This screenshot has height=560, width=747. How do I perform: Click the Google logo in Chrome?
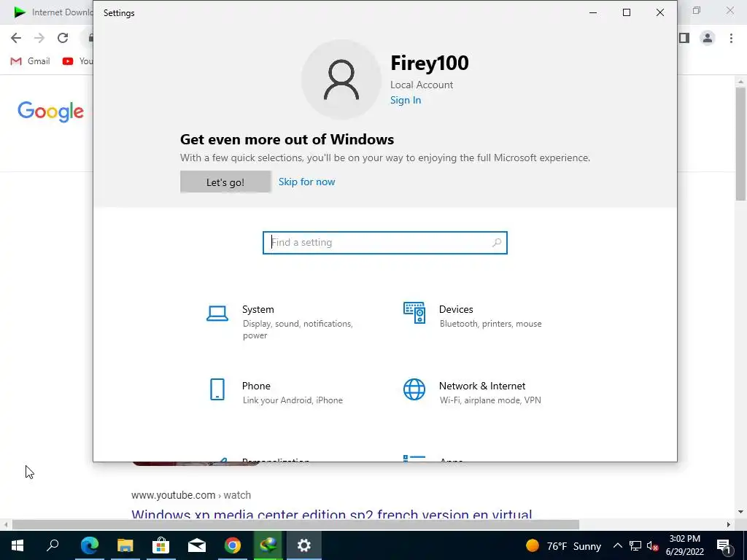[50, 112]
